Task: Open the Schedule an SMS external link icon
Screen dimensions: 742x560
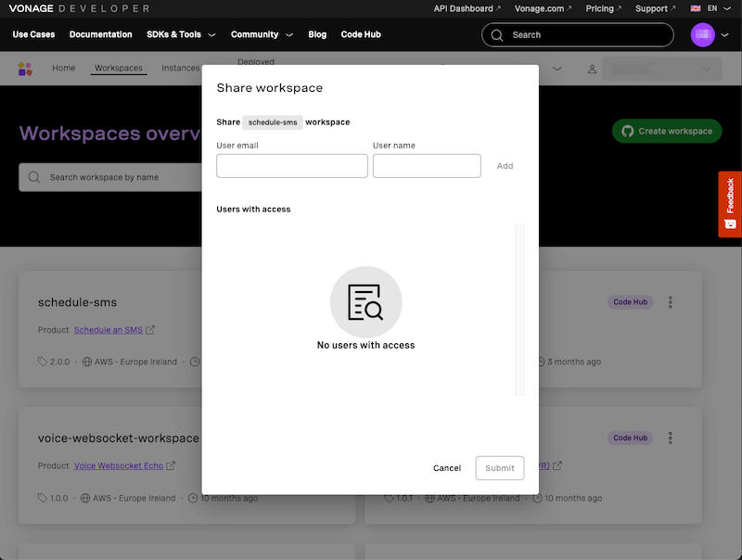Action: (150, 328)
